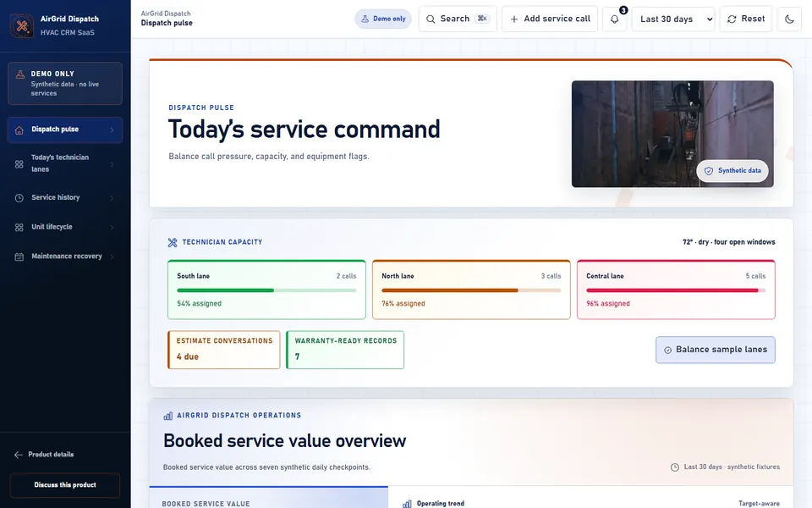Click "2 calls" in South lane
This screenshot has height=508, width=812.
coord(347,276)
